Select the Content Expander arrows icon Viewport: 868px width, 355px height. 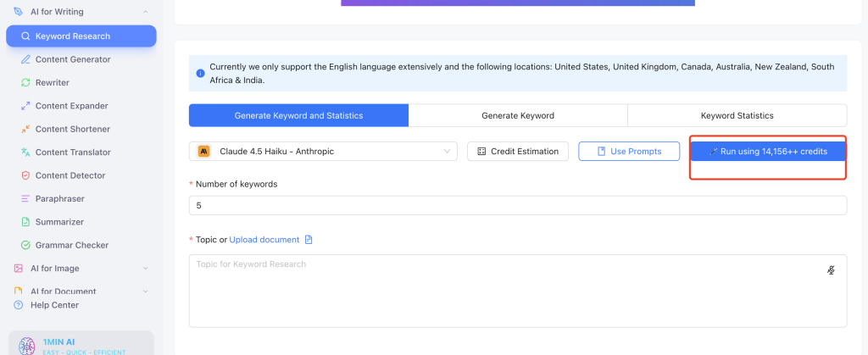pyautogui.click(x=25, y=106)
